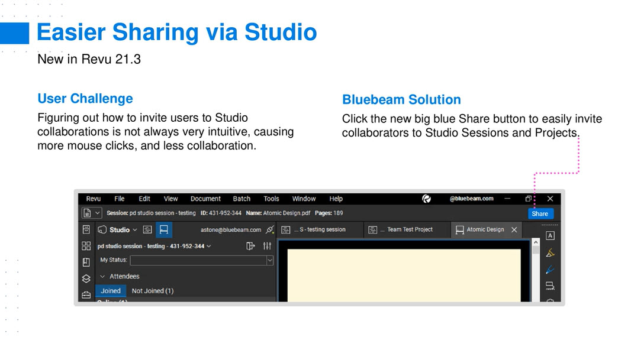Click the session document icon button
This screenshot has width=644, height=337.
pyautogui.click(x=86, y=213)
